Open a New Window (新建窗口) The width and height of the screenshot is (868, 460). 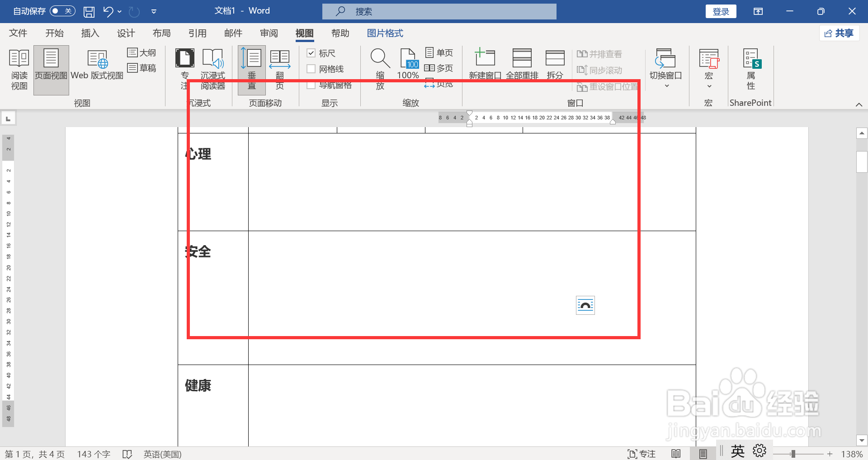coord(485,65)
